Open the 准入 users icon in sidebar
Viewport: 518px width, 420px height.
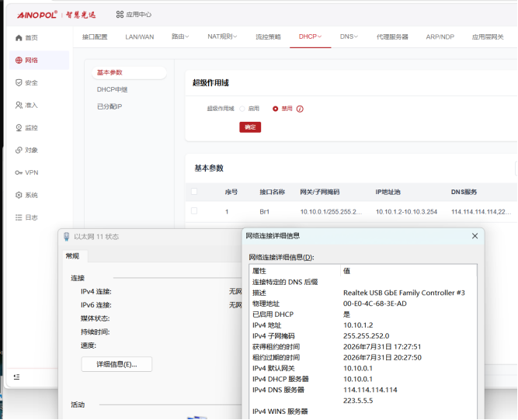point(19,105)
